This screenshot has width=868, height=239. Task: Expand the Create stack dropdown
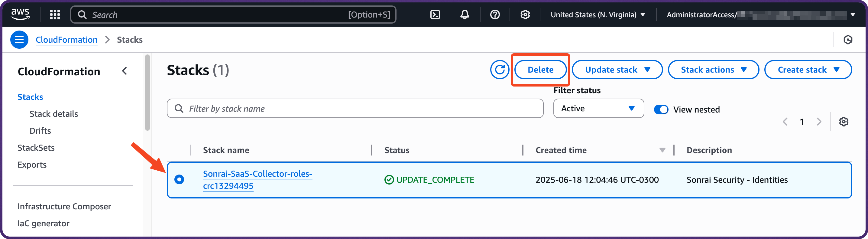tap(808, 70)
